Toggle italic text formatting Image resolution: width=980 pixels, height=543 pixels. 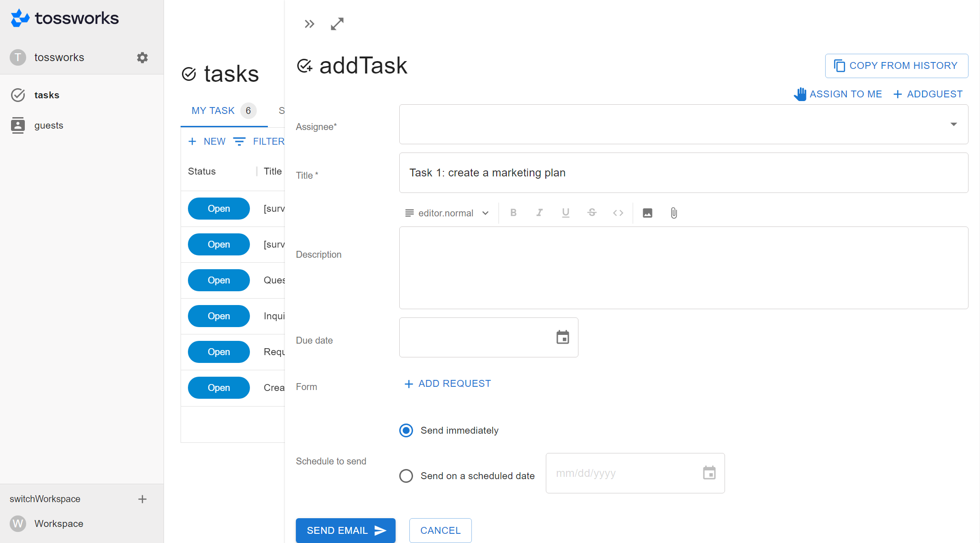[x=539, y=213]
